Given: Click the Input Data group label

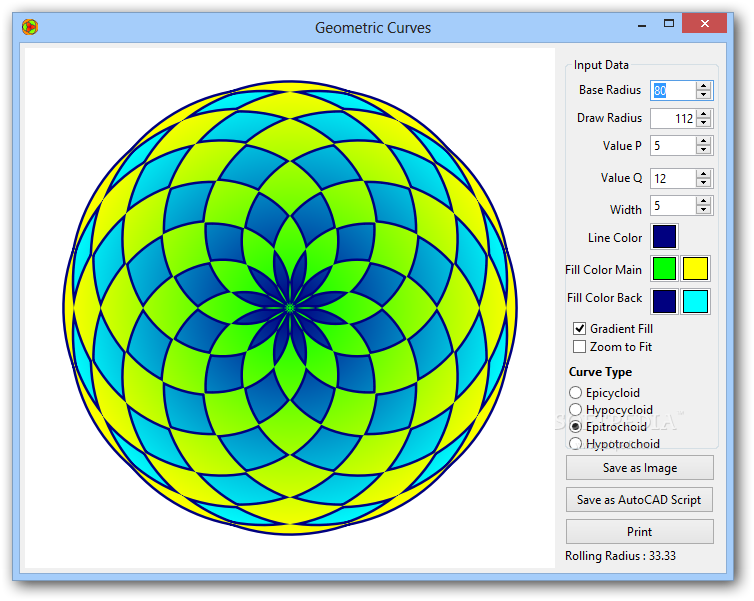Looking at the screenshot, I should pyautogui.click(x=601, y=65).
